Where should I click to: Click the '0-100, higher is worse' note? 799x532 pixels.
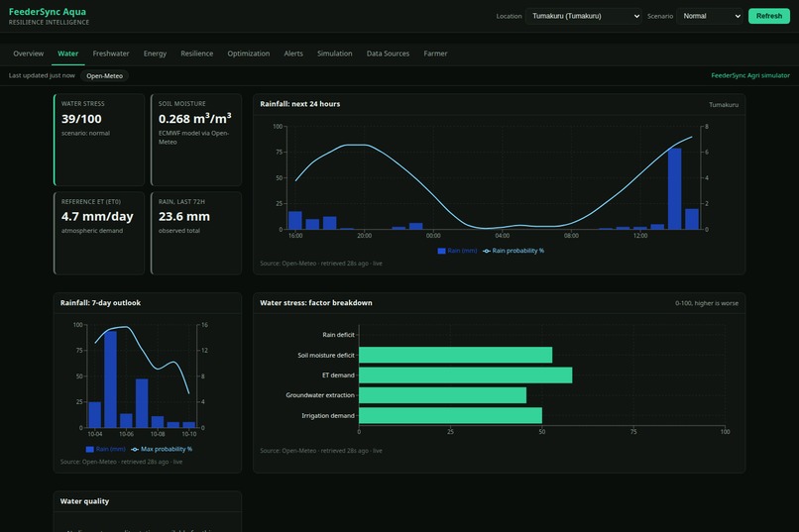(x=707, y=303)
